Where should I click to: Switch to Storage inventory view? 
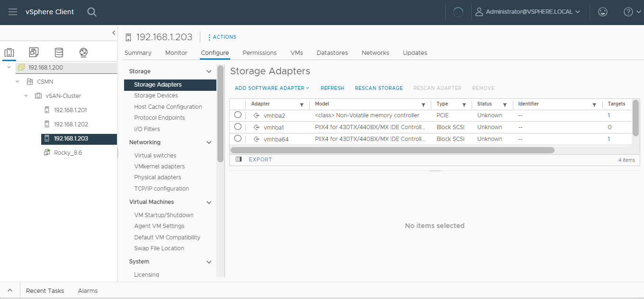(x=59, y=52)
